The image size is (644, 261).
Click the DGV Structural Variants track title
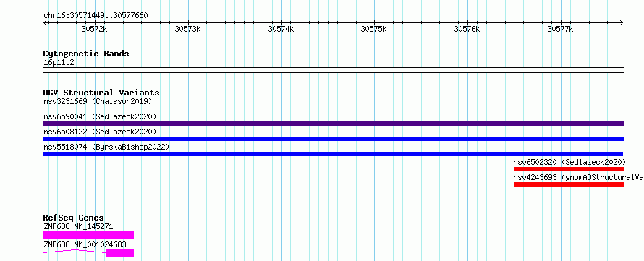click(101, 93)
